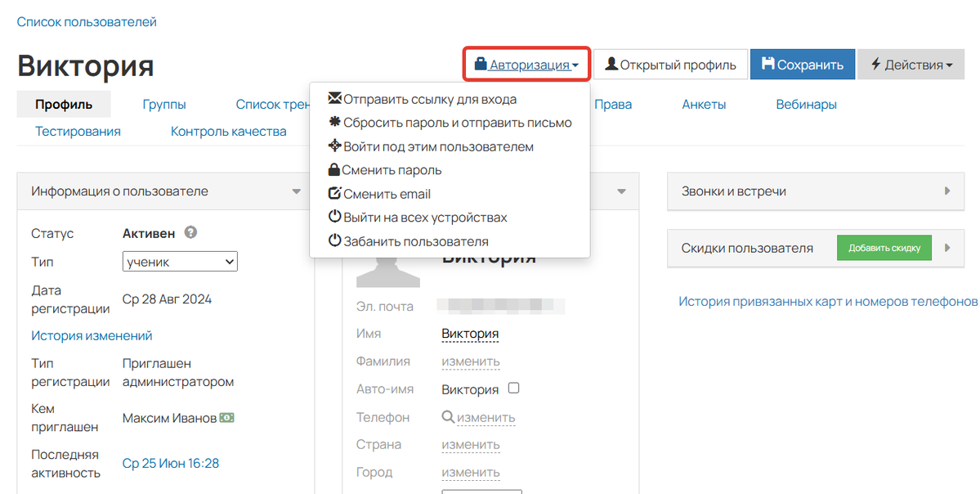Click the edit icon on 'Сменить email'
980x494 pixels.
[333, 194]
